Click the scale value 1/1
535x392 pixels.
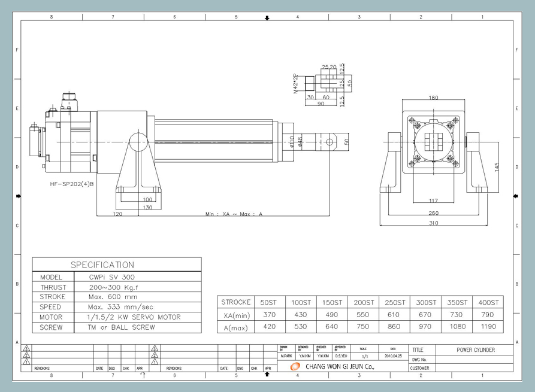click(x=365, y=356)
